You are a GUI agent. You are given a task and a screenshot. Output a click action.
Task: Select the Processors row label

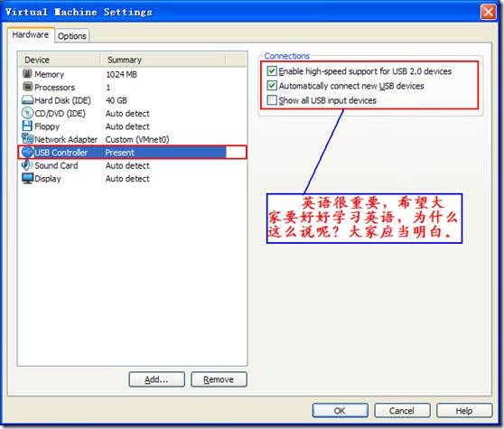click(54, 87)
